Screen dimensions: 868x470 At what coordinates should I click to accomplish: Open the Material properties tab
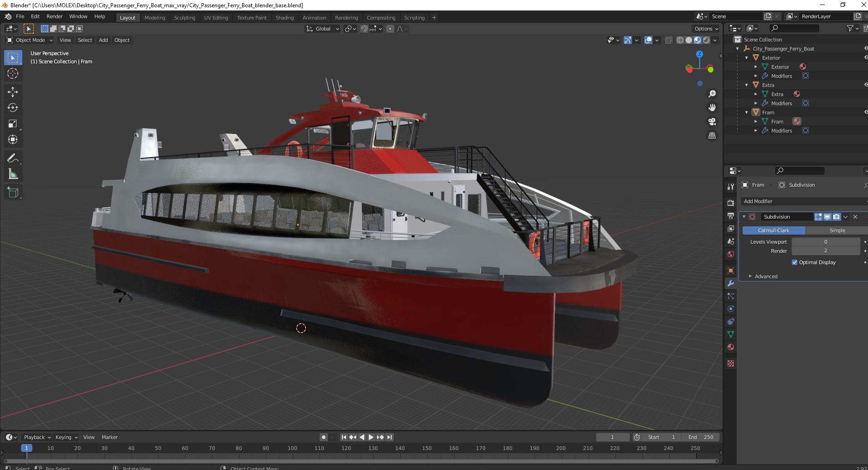(731, 347)
